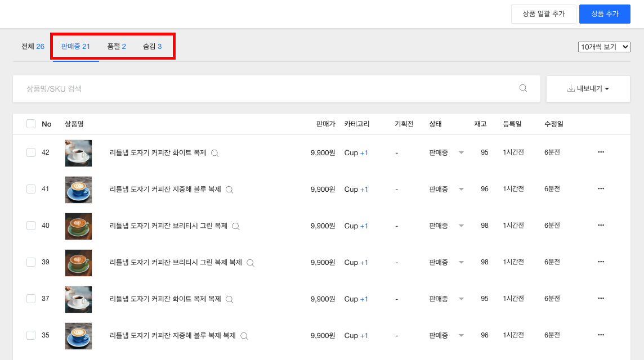The height and width of the screenshot is (360, 644).
Task: Click the 판매가 column header
Action: tap(326, 124)
